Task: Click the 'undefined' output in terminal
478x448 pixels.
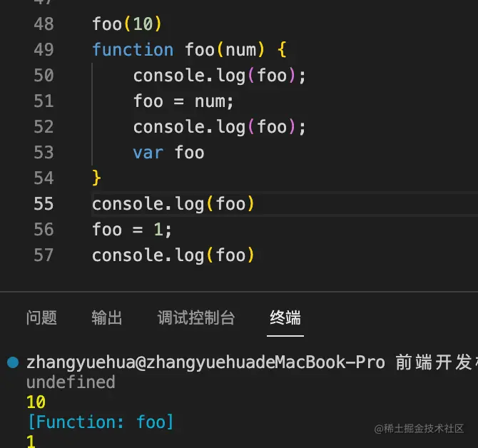Action: coord(71,382)
